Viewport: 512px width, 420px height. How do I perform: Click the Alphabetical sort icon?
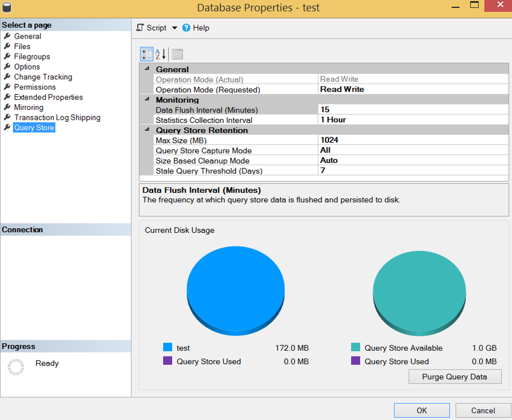pos(161,54)
